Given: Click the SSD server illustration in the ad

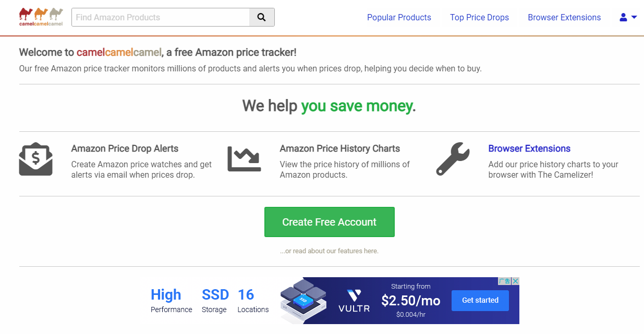Looking at the screenshot, I should [303, 299].
